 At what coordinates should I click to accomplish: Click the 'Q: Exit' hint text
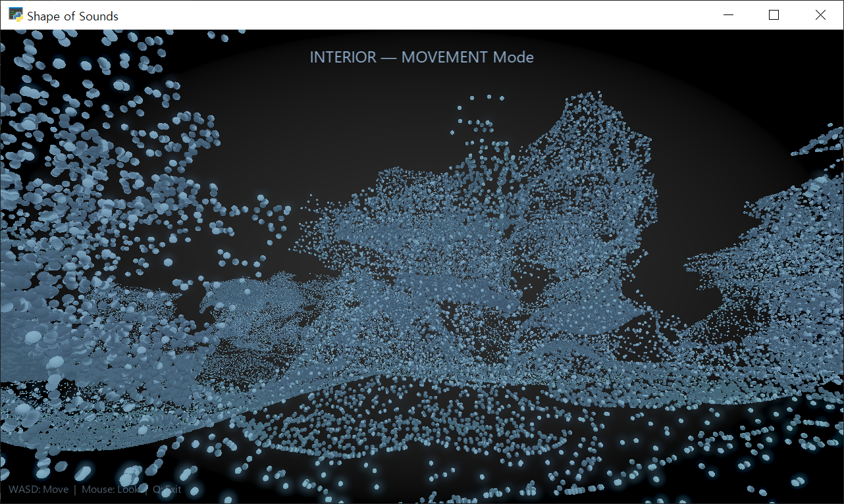click(x=167, y=490)
